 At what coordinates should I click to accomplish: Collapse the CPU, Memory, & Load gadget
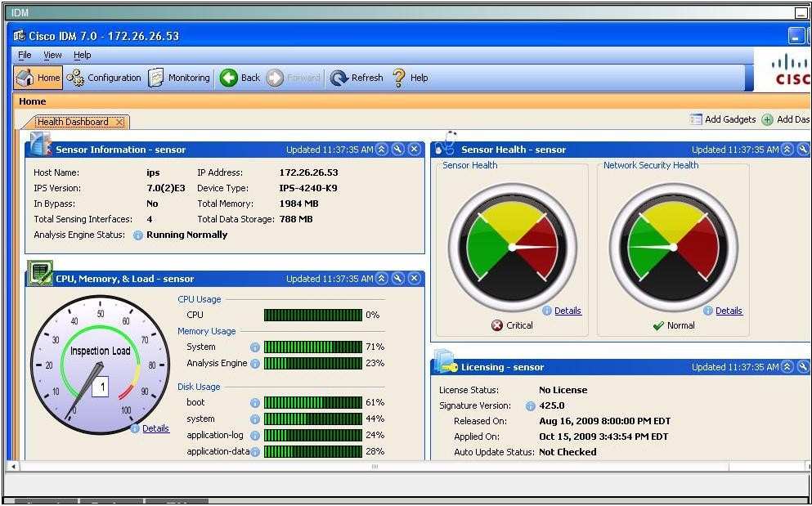point(381,279)
